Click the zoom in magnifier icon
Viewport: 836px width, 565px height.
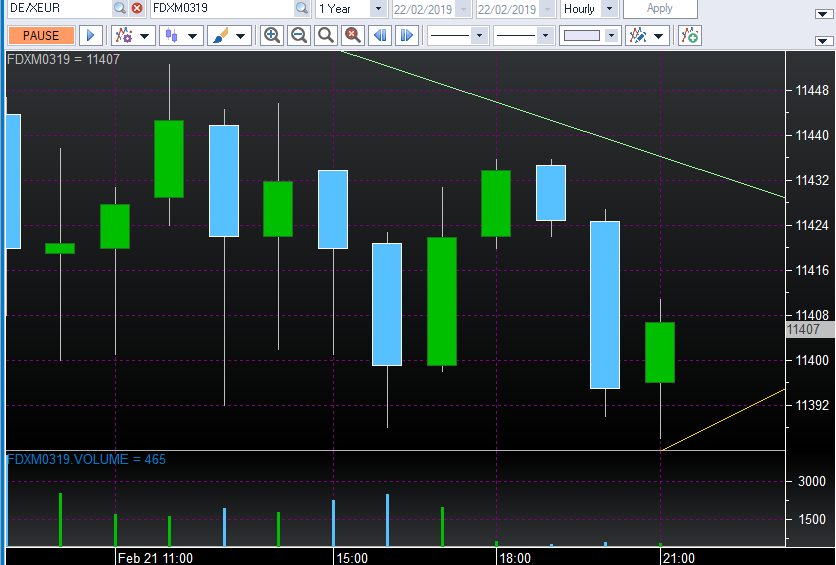[271, 36]
